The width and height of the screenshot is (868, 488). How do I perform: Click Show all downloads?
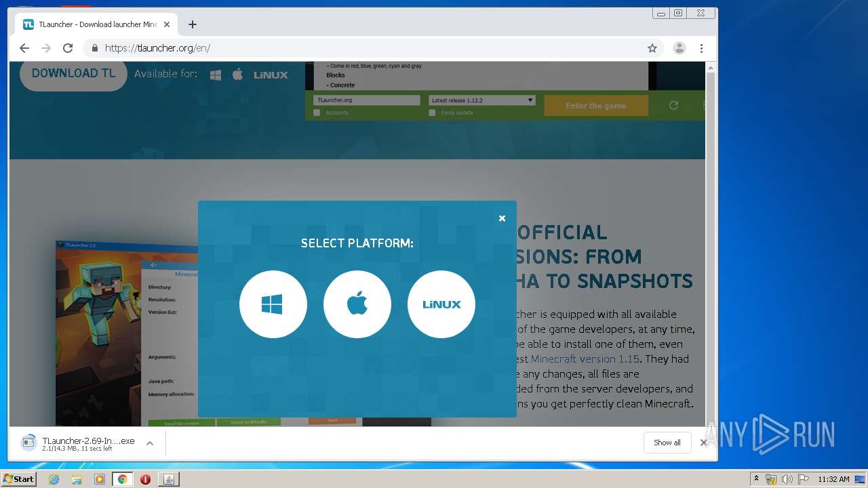(667, 443)
